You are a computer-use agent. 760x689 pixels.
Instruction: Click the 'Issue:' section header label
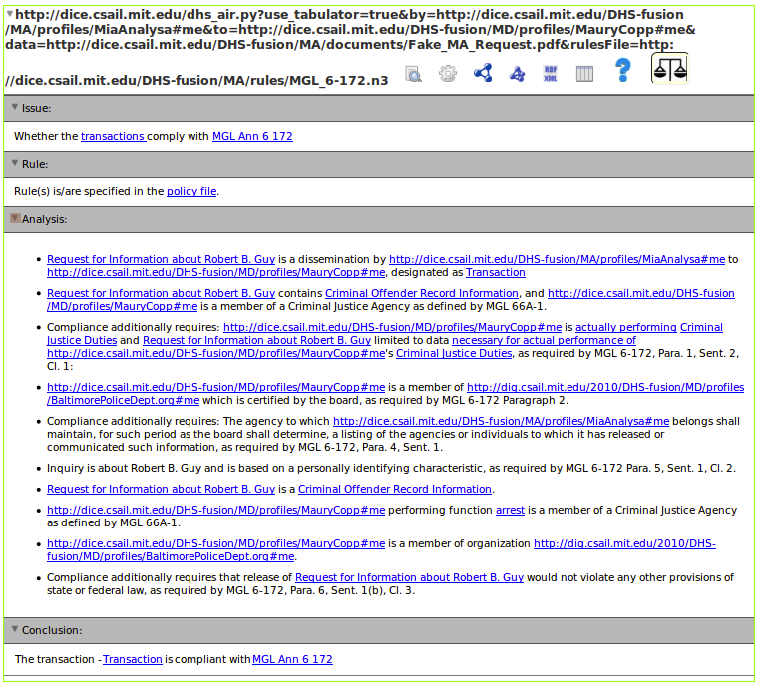pos(36,109)
